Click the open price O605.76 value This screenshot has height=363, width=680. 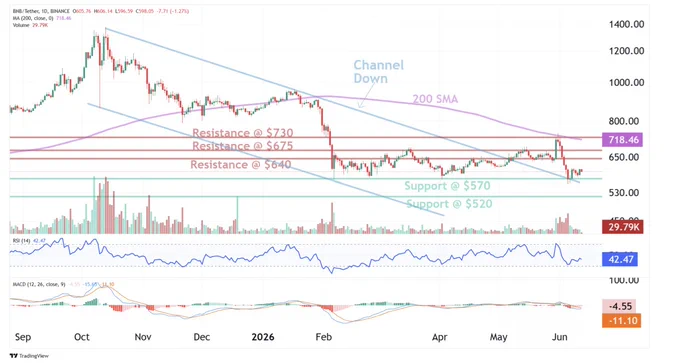(x=82, y=12)
